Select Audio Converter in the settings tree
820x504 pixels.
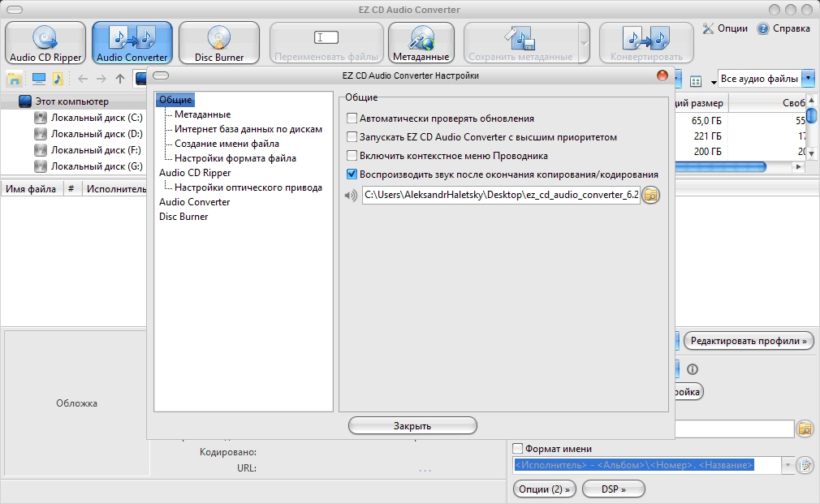(195, 202)
